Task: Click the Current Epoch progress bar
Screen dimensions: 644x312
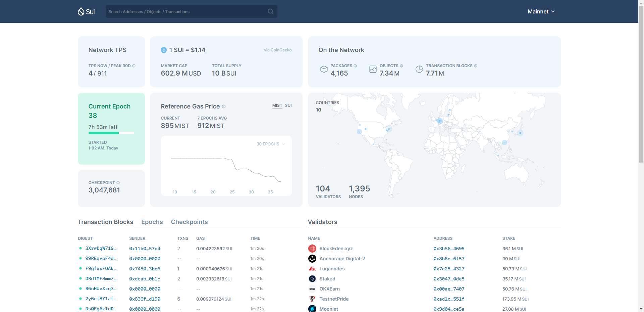Action: 111,133
